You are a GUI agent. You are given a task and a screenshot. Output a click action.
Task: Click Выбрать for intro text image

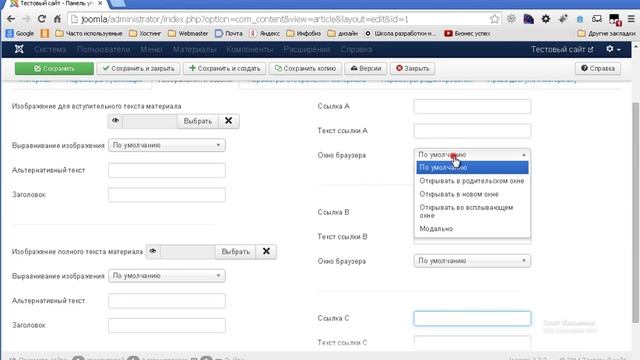tap(198, 121)
